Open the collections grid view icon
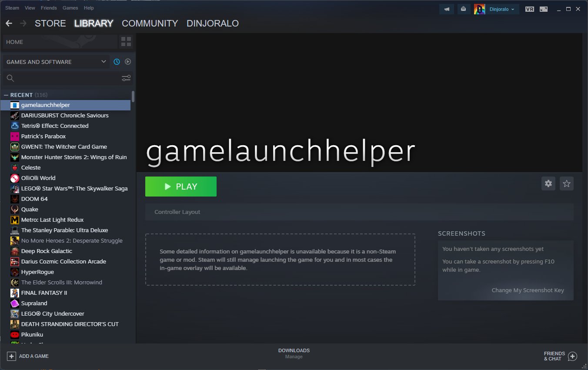This screenshot has width=588, height=370. coord(126,42)
